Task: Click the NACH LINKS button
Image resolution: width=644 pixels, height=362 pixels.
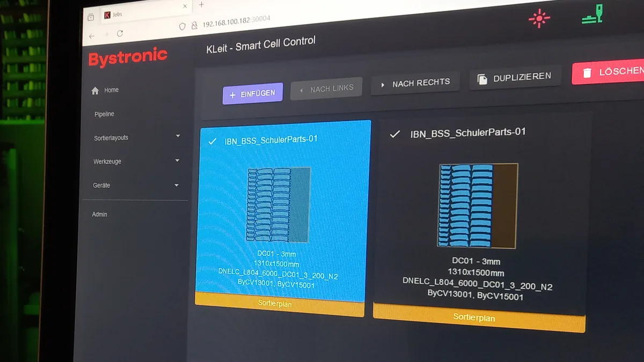Action: 326,88
